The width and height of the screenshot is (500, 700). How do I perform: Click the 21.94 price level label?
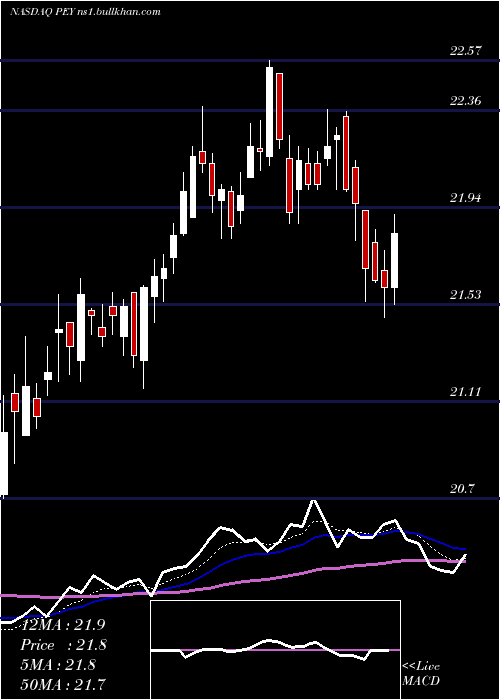466,198
